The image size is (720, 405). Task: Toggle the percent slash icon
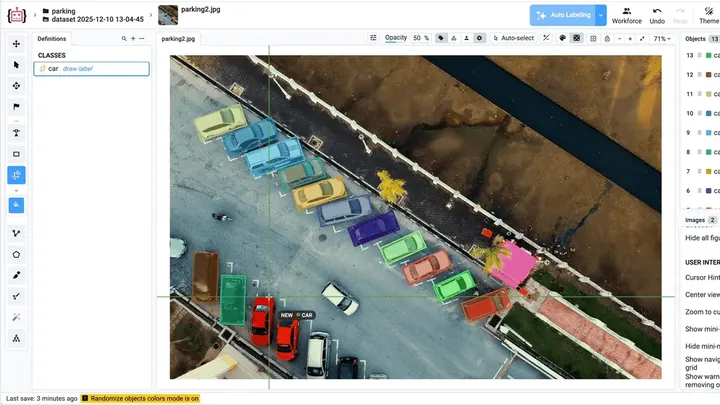tap(546, 38)
